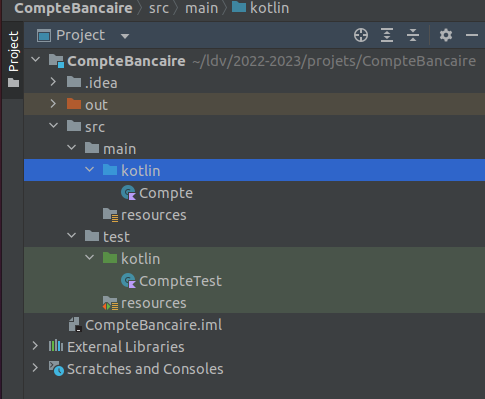Expand External Libraries node
Image resolution: width=485 pixels, height=399 pixels.
(35, 346)
